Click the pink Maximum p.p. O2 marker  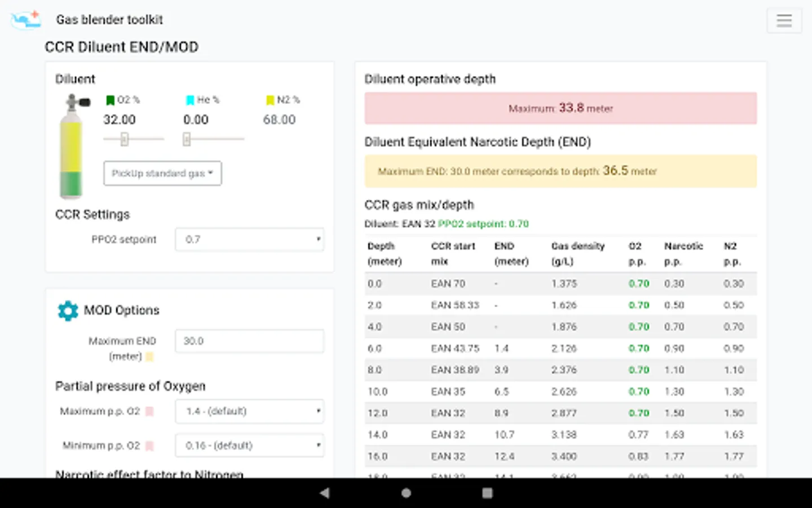coord(149,411)
